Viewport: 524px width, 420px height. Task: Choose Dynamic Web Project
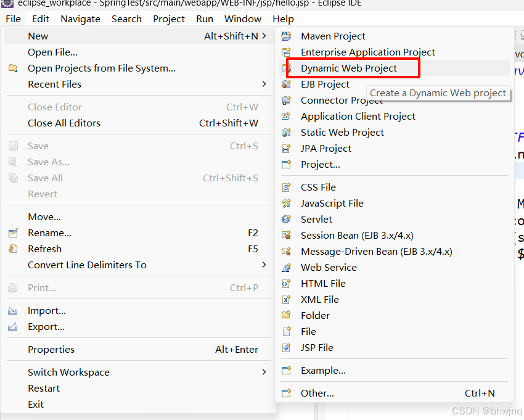(395, 68)
